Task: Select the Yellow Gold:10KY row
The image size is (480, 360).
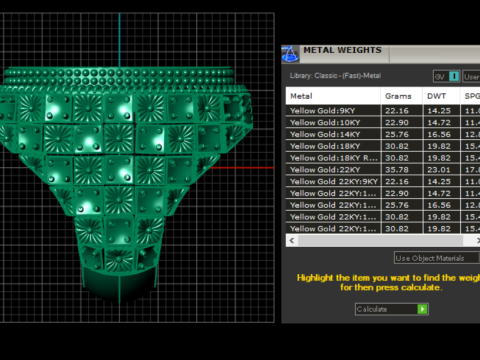Action: tap(383, 122)
